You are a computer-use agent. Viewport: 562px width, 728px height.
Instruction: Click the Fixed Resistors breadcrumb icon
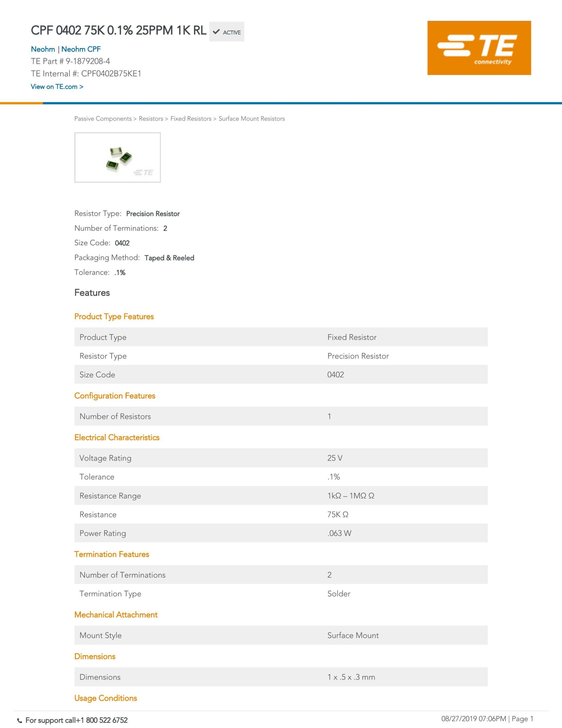coord(190,119)
